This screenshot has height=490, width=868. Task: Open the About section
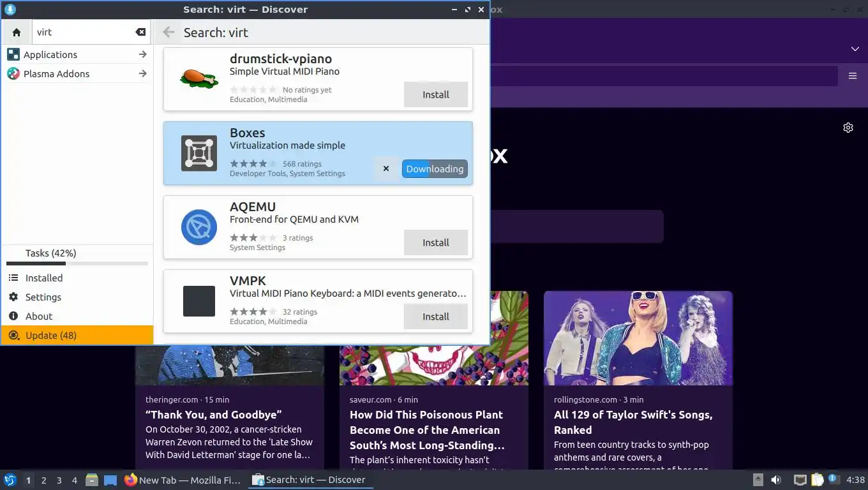point(77,316)
